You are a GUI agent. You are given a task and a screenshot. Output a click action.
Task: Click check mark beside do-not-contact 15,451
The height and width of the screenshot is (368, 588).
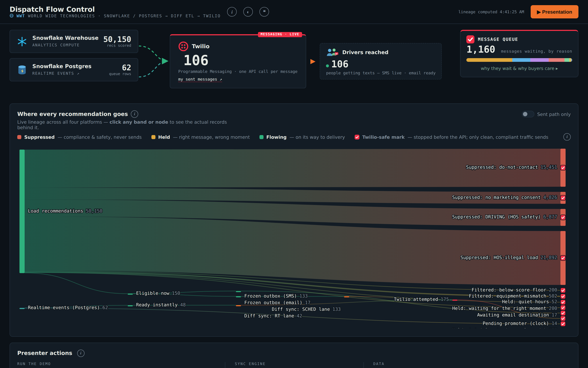563,167
